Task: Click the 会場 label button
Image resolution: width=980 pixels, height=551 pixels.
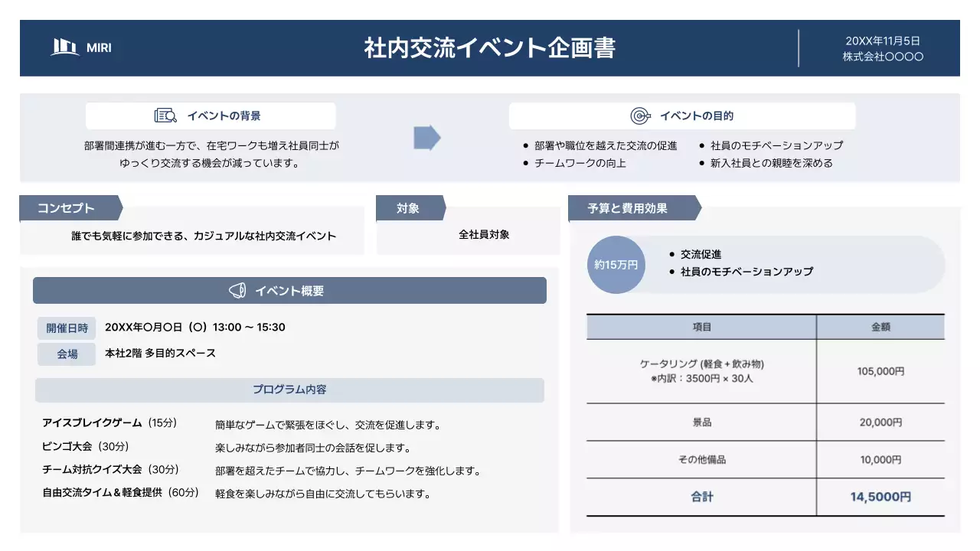Action: point(67,354)
